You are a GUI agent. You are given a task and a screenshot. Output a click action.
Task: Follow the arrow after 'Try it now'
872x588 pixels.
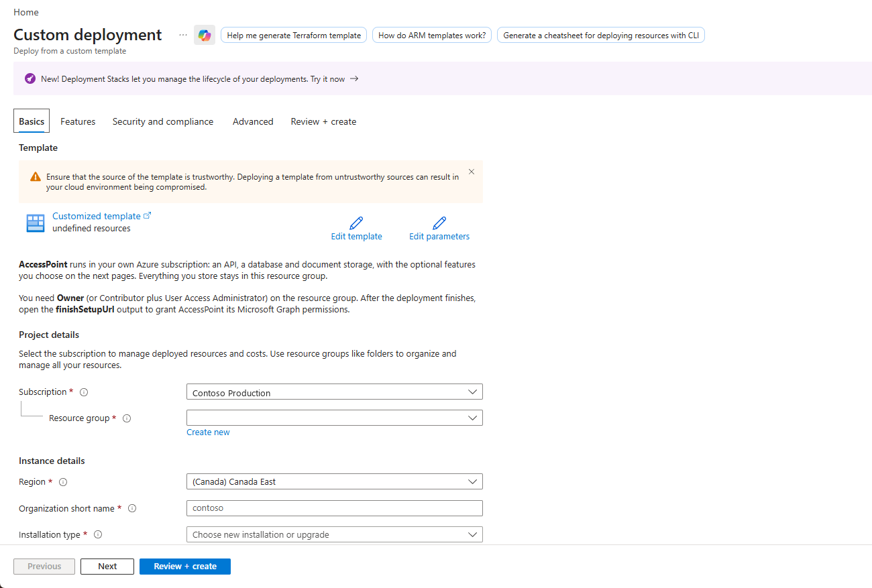[x=354, y=78]
